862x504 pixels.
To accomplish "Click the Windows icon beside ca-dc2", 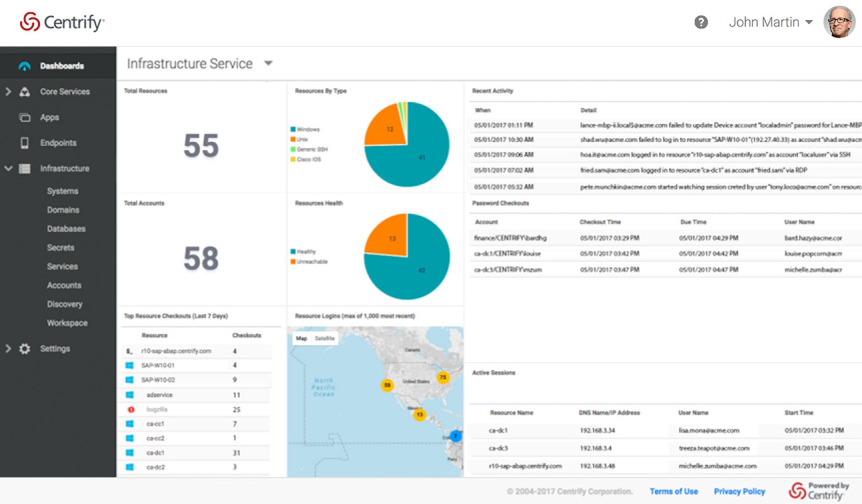I will pyautogui.click(x=129, y=468).
